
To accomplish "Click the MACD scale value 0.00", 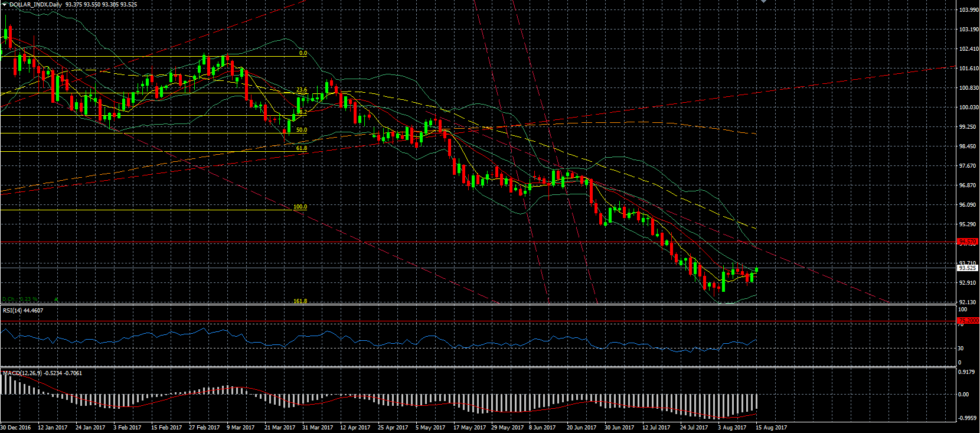I will pos(963,395).
